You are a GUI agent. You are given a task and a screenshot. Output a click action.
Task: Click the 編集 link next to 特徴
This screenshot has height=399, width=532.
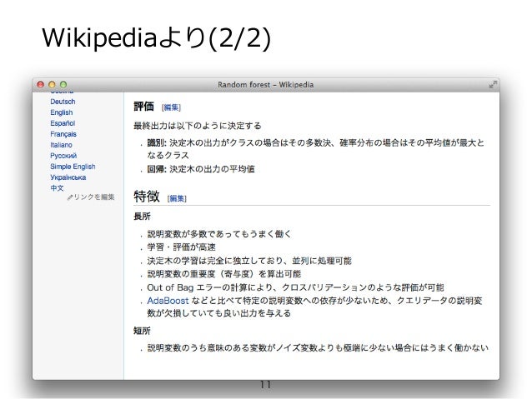177,198
